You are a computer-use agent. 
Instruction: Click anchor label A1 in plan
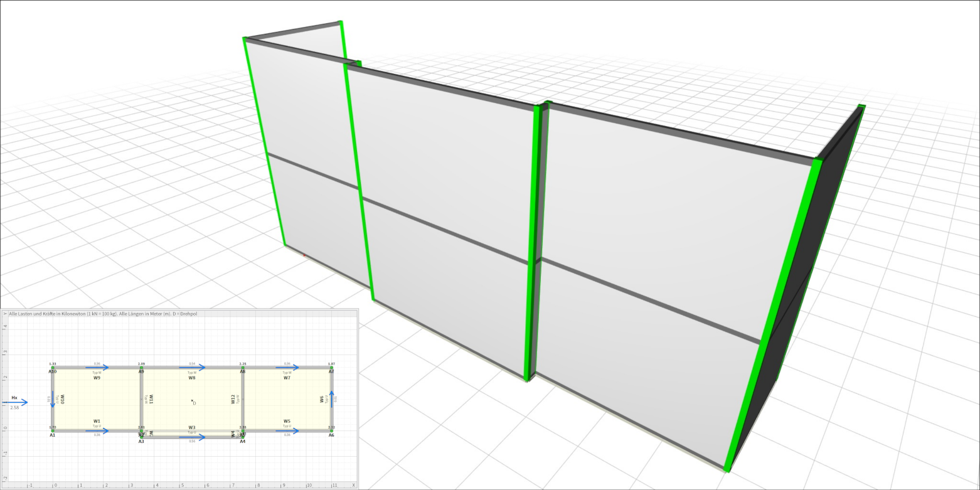tap(53, 435)
